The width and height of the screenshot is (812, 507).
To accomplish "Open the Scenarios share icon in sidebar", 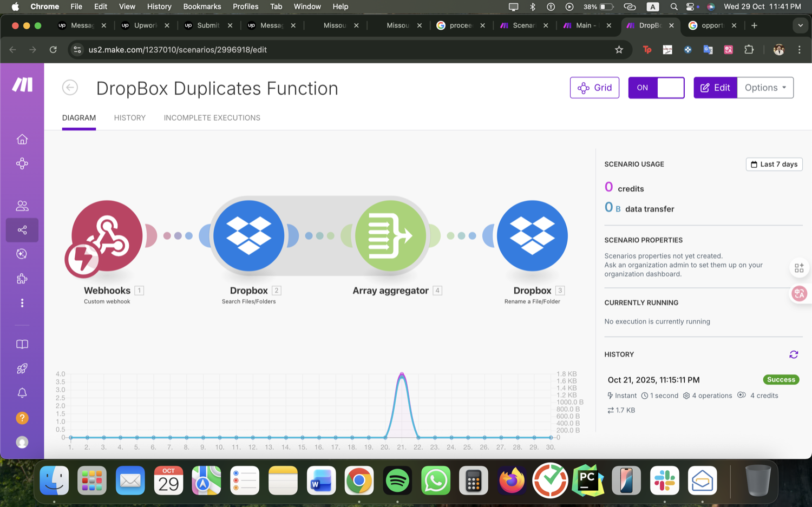I will click(22, 230).
